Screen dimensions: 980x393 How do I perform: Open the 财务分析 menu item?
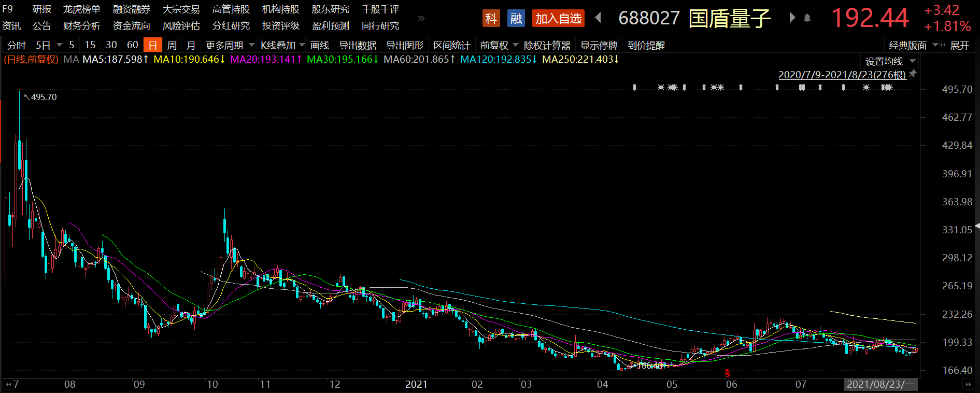click(x=82, y=26)
